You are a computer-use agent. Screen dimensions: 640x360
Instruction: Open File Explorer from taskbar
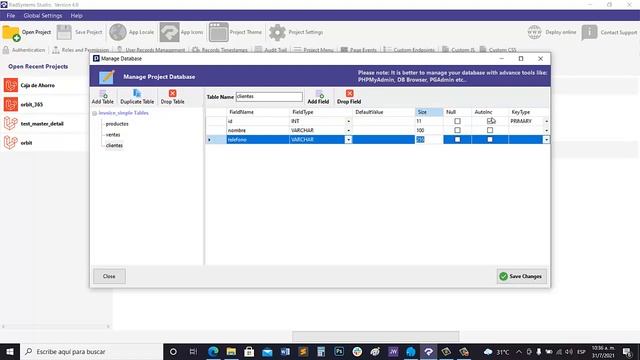pyautogui.click(x=231, y=351)
